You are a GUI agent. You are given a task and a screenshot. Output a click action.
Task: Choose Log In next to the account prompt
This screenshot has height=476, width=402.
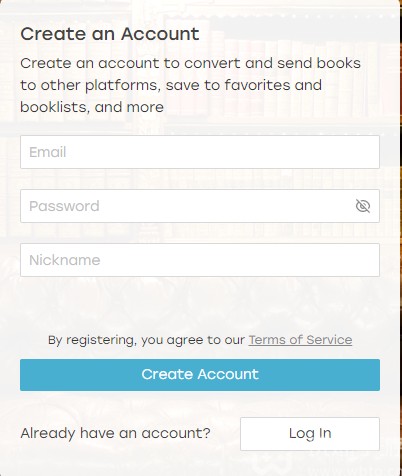[310, 434]
